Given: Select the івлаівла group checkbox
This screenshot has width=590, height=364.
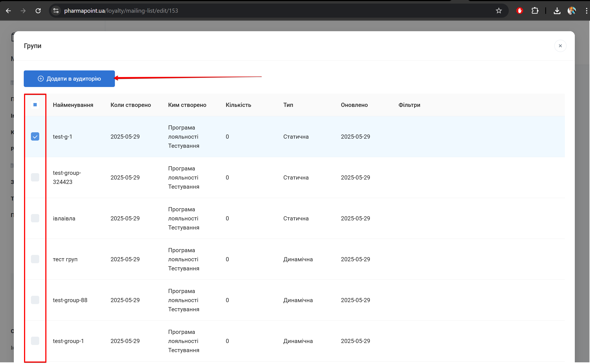Looking at the screenshot, I should tap(35, 218).
